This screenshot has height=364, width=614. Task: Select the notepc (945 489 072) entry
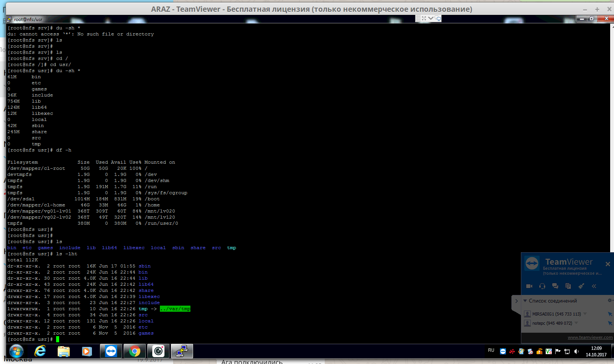coord(552,323)
